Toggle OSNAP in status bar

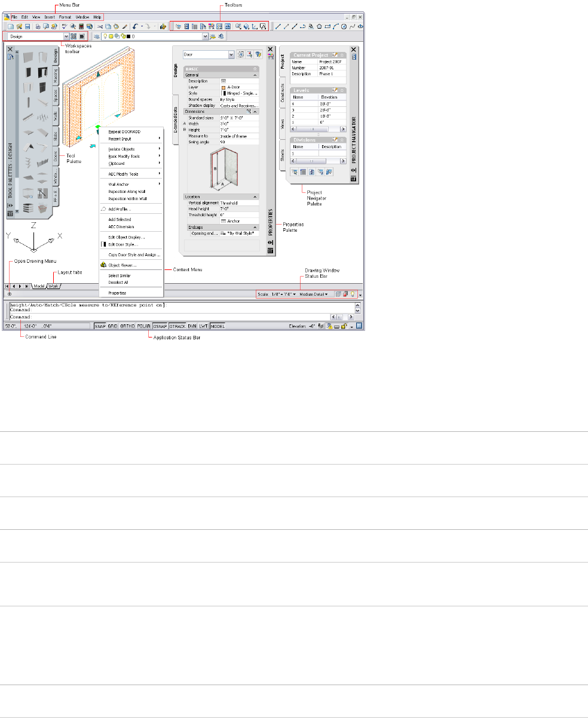coord(160,327)
